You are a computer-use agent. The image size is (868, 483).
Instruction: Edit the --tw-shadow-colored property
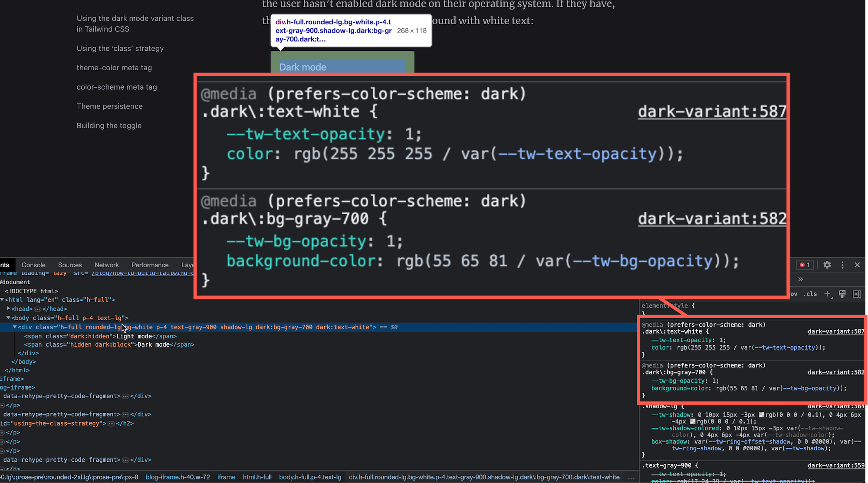coord(686,428)
